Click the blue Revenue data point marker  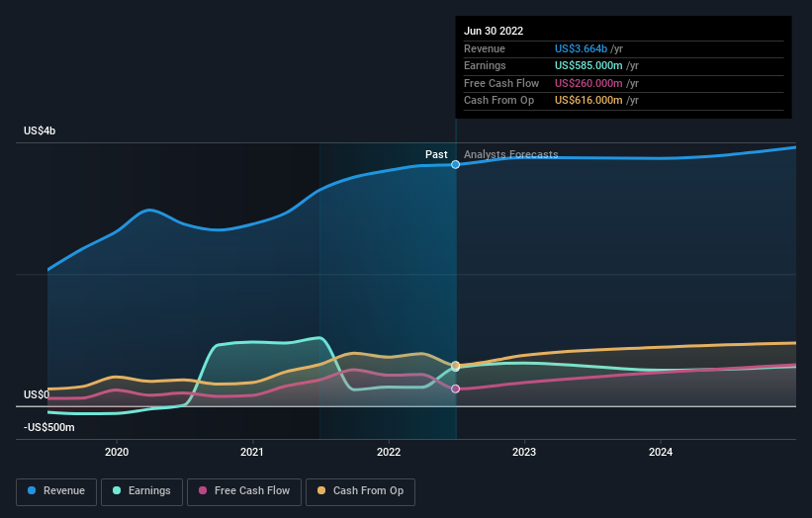[455, 164]
